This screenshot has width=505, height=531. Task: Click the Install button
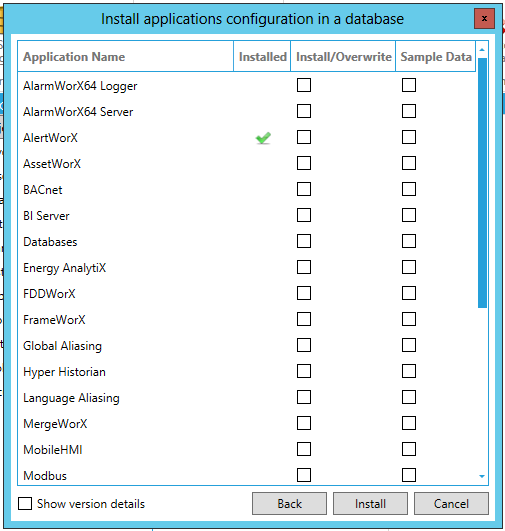[370, 504]
